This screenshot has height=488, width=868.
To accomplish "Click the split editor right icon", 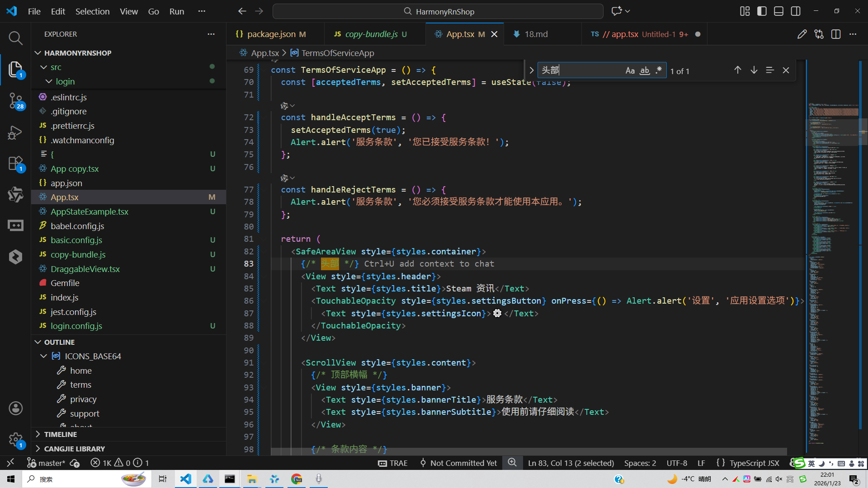I will (x=836, y=34).
